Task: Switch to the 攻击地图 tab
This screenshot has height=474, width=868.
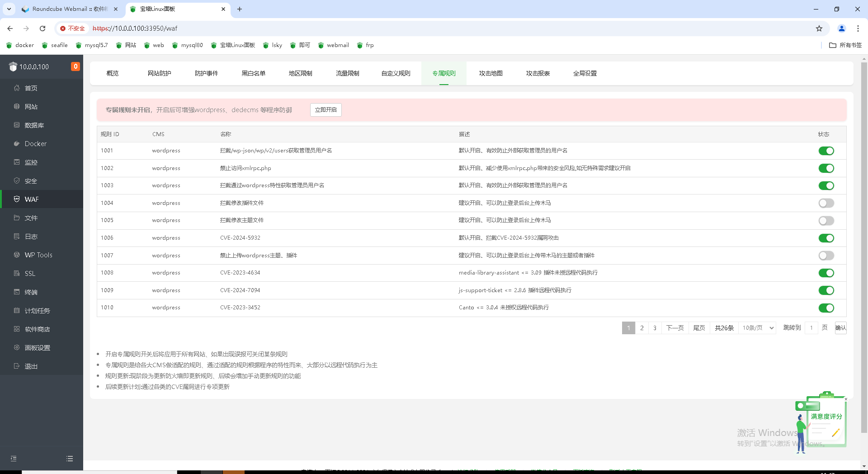Action: point(491,73)
